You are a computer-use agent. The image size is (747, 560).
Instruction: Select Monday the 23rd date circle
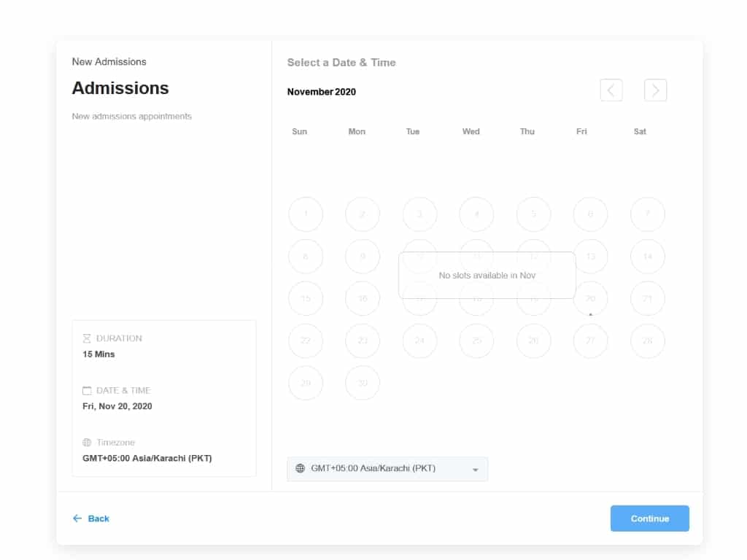pos(363,341)
